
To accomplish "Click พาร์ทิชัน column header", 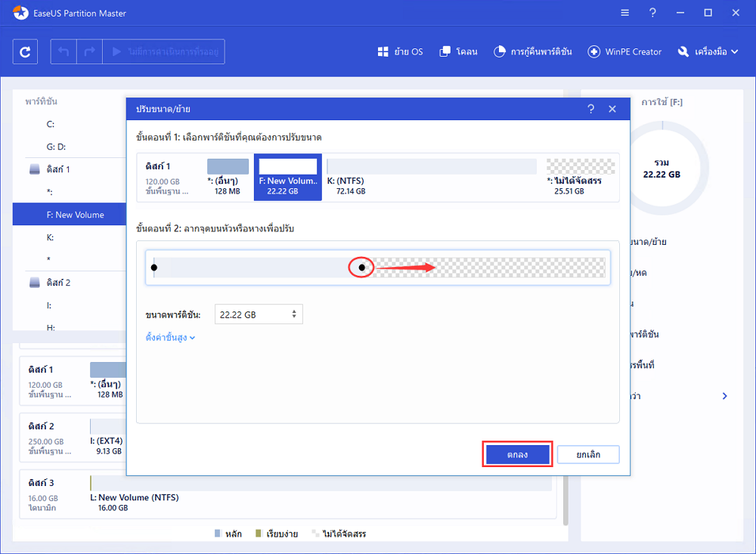I will click(x=42, y=102).
